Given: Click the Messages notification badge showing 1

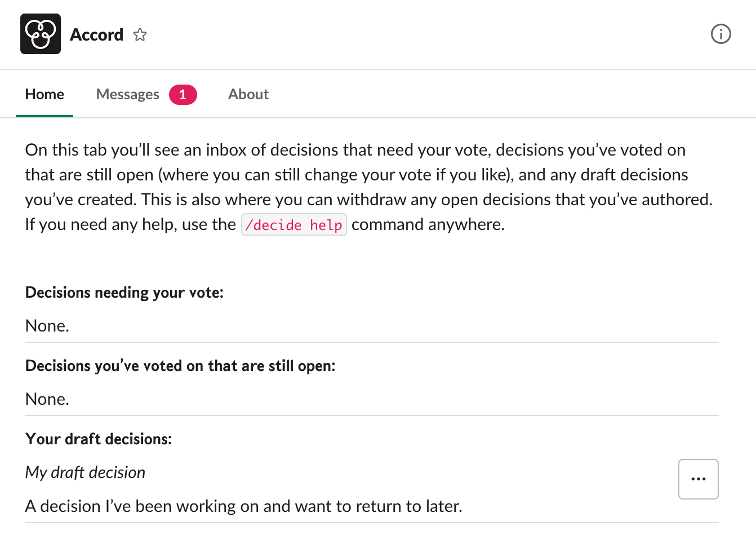Looking at the screenshot, I should [x=183, y=94].
